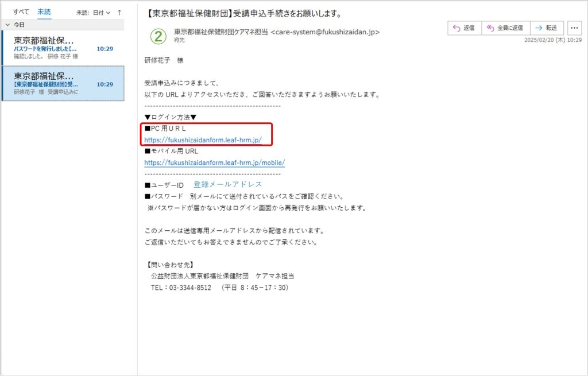This screenshot has width=588, height=376.
Task: Click the received date 2025/02/20 timestamp
Action: click(x=552, y=40)
